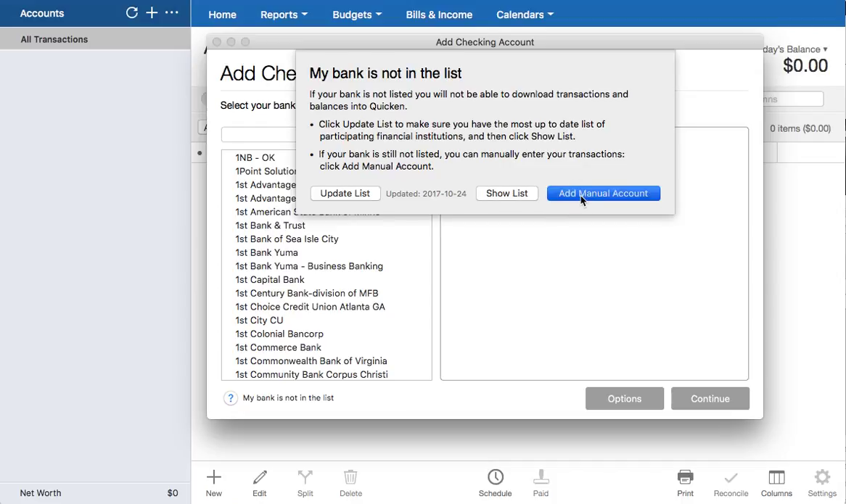
Task: Open the Budgets dropdown menu
Action: point(357,15)
